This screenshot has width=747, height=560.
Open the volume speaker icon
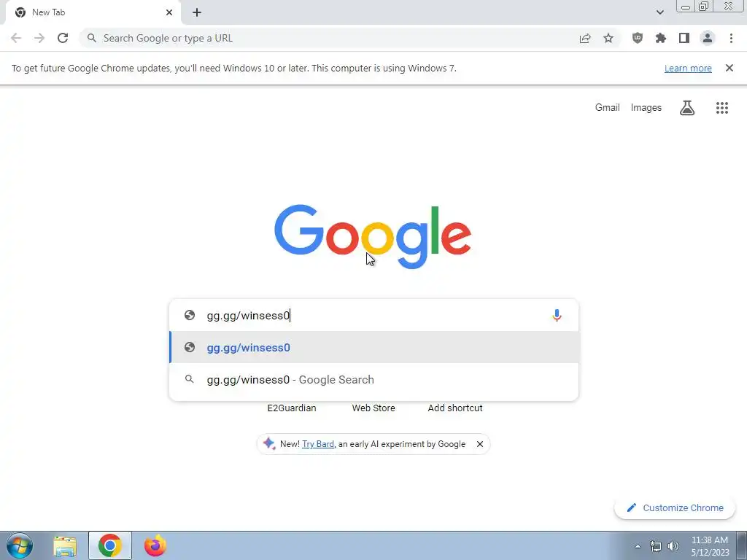[x=673, y=546]
